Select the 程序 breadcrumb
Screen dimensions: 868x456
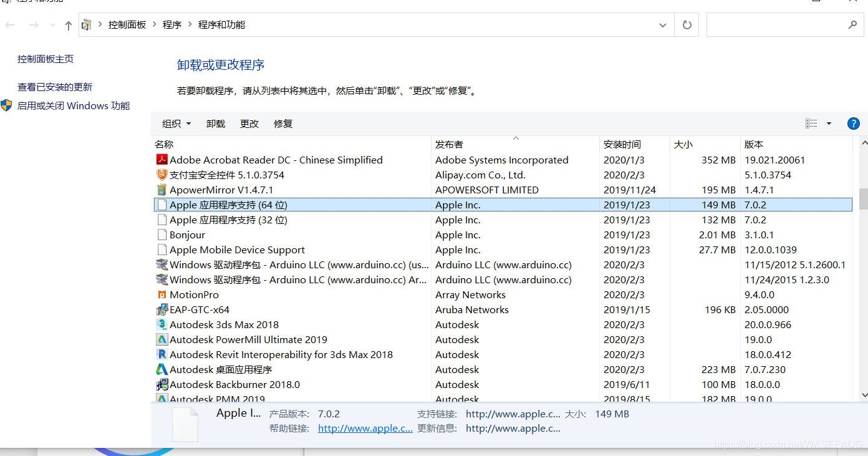pyautogui.click(x=172, y=25)
